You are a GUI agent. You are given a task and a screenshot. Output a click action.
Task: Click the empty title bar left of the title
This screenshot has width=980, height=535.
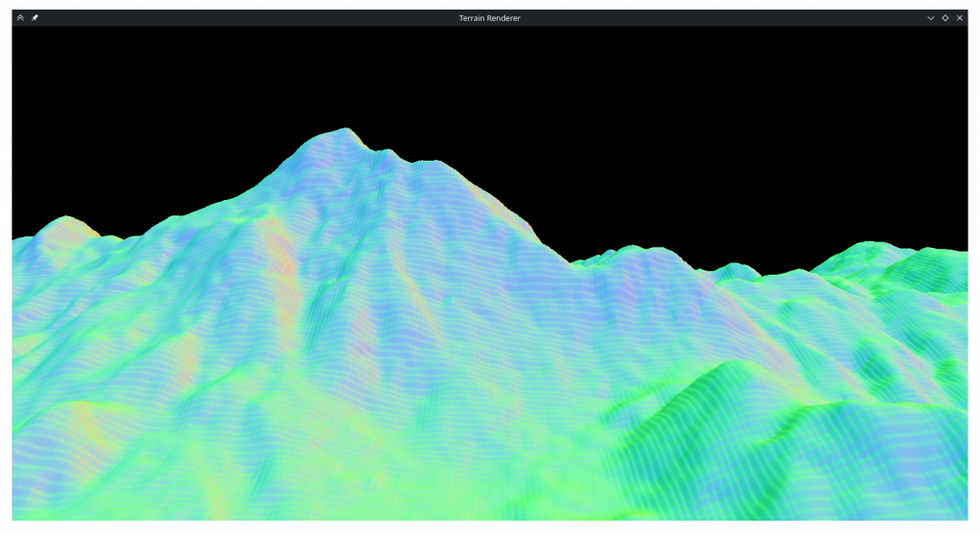coord(239,18)
